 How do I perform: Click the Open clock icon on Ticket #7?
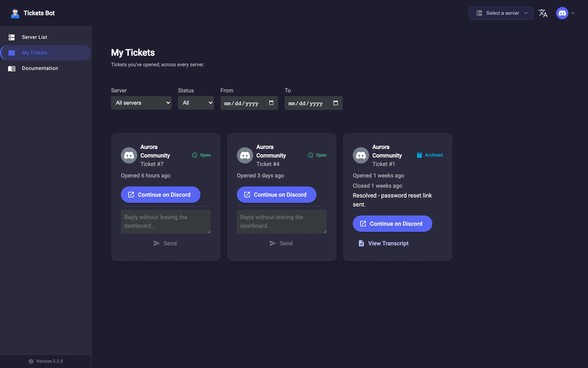click(x=195, y=155)
